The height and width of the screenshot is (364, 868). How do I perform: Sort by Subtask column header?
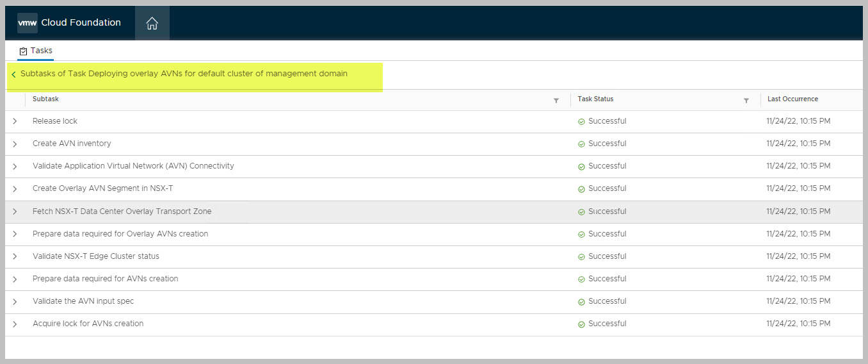[x=45, y=99]
